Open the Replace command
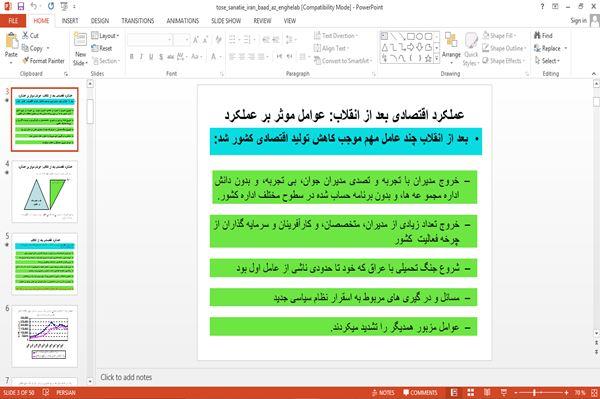This screenshot has height=399, width=600. [550, 48]
